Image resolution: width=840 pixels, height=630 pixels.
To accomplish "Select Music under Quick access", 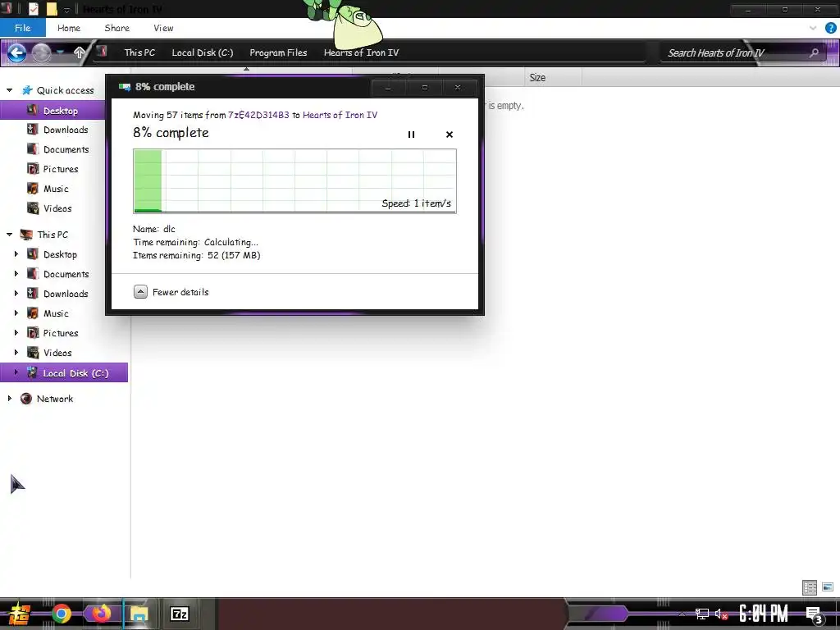I will [56, 189].
